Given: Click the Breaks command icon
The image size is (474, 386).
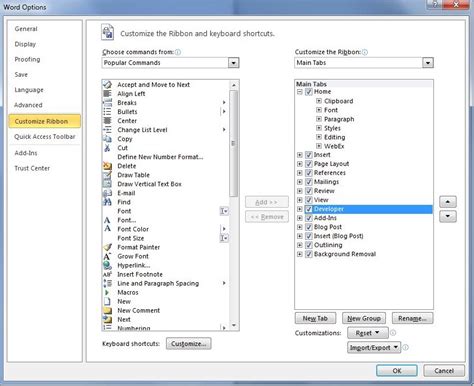Looking at the screenshot, I should pos(107,103).
